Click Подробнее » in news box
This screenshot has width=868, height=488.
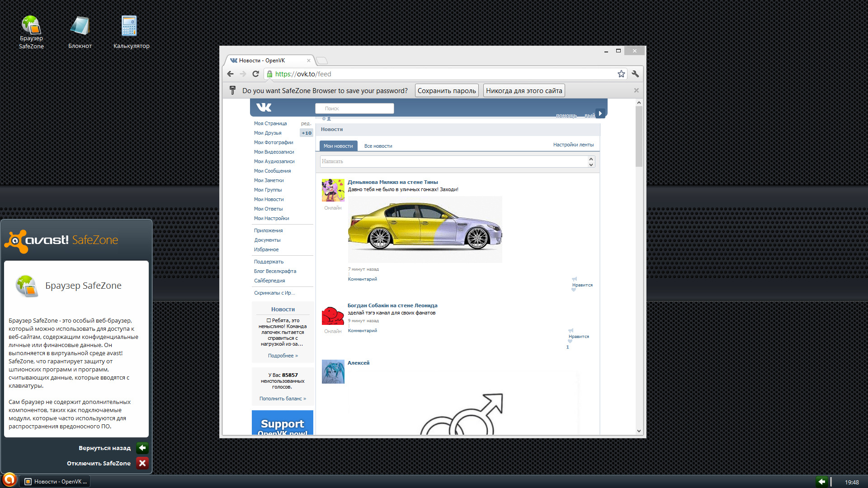click(283, 356)
